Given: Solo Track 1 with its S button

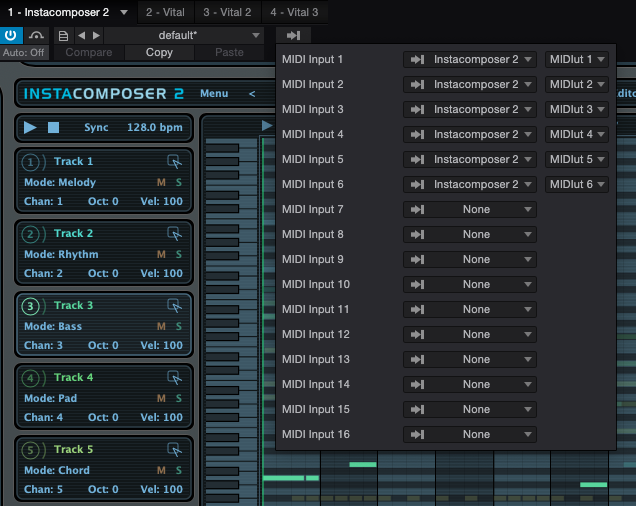Looking at the screenshot, I should click(x=178, y=183).
